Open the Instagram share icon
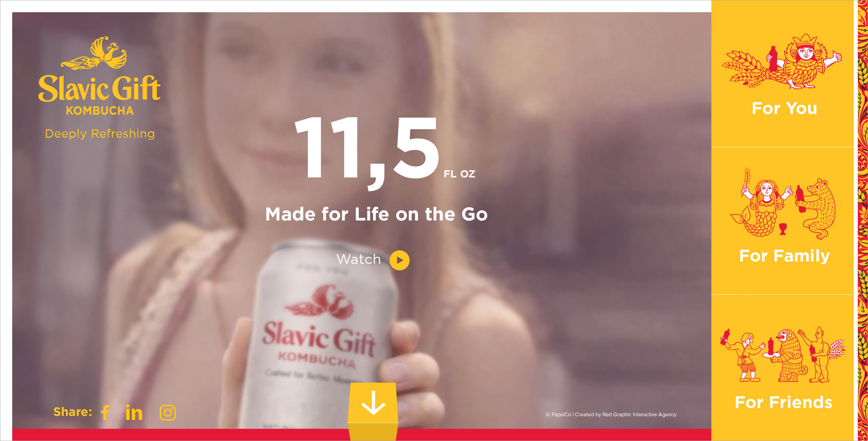This screenshot has width=868, height=441. [x=167, y=413]
